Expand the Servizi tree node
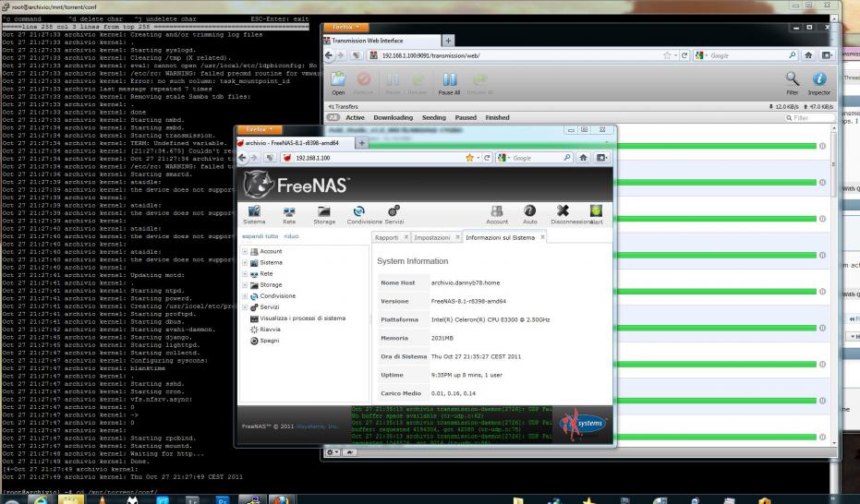 (x=245, y=306)
